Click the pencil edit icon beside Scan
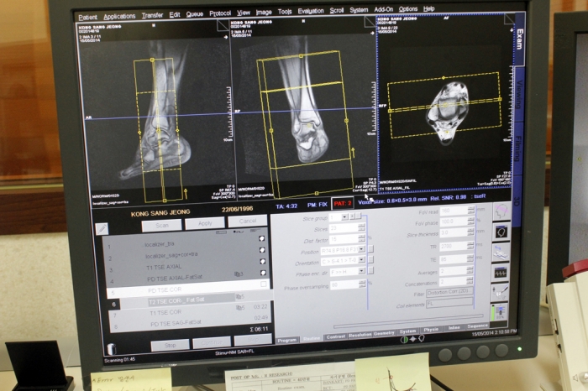 point(102,229)
